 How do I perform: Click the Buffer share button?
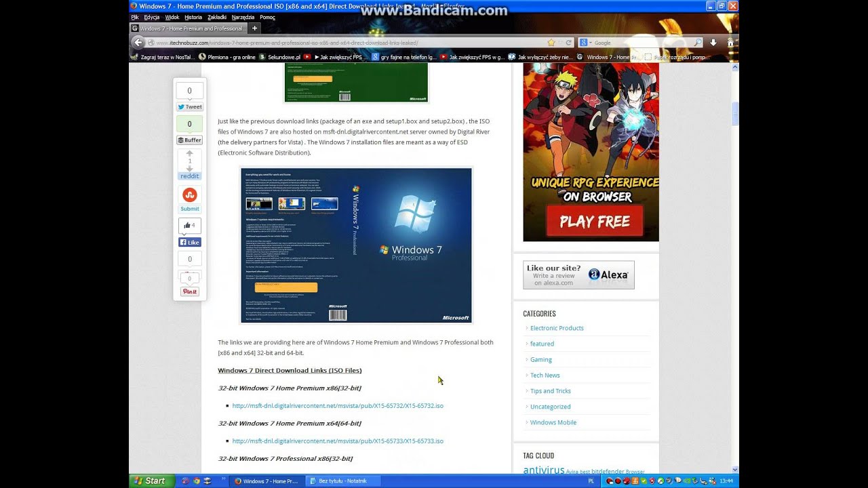tap(190, 140)
